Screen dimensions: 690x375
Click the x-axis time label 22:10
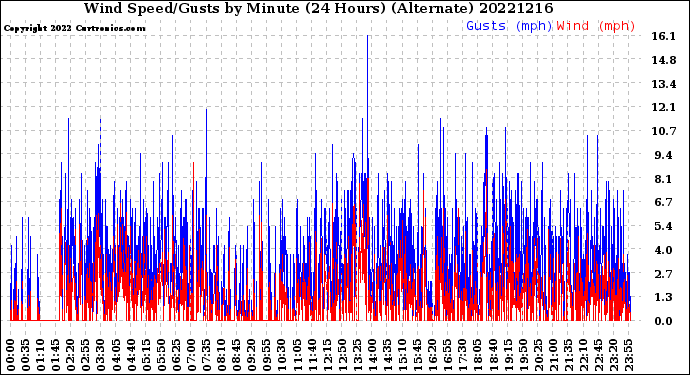point(583,355)
